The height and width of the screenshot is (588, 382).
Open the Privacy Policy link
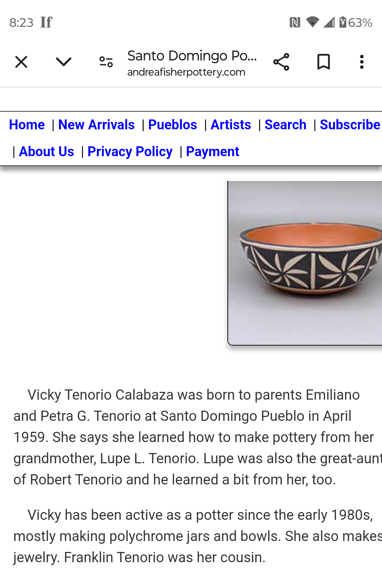click(x=130, y=152)
